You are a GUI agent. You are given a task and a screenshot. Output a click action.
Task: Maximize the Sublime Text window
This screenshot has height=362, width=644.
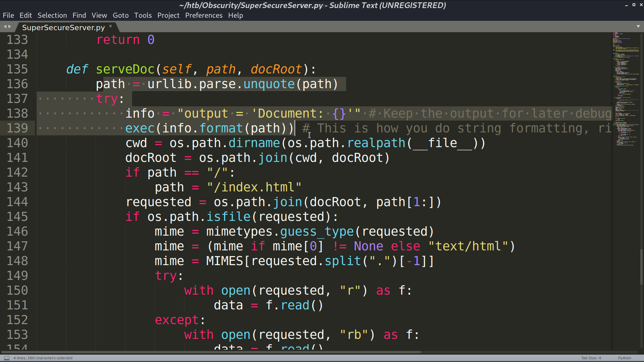634,5
